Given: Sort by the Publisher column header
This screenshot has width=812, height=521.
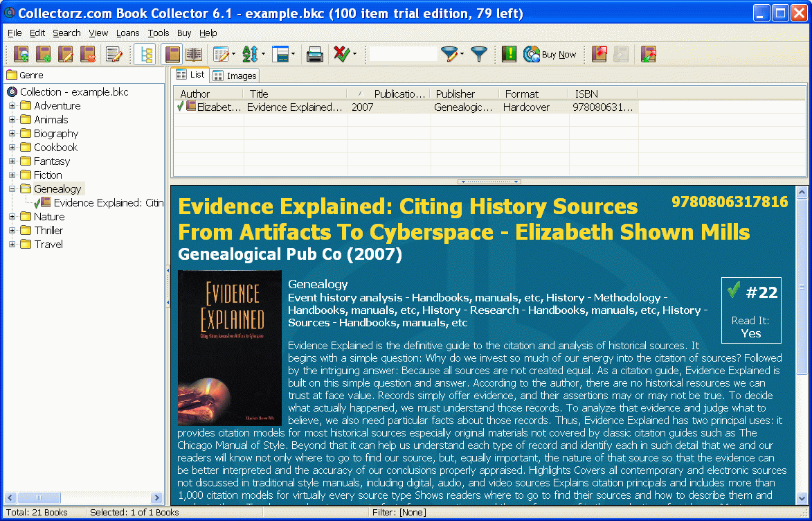Looking at the screenshot, I should click(464, 94).
